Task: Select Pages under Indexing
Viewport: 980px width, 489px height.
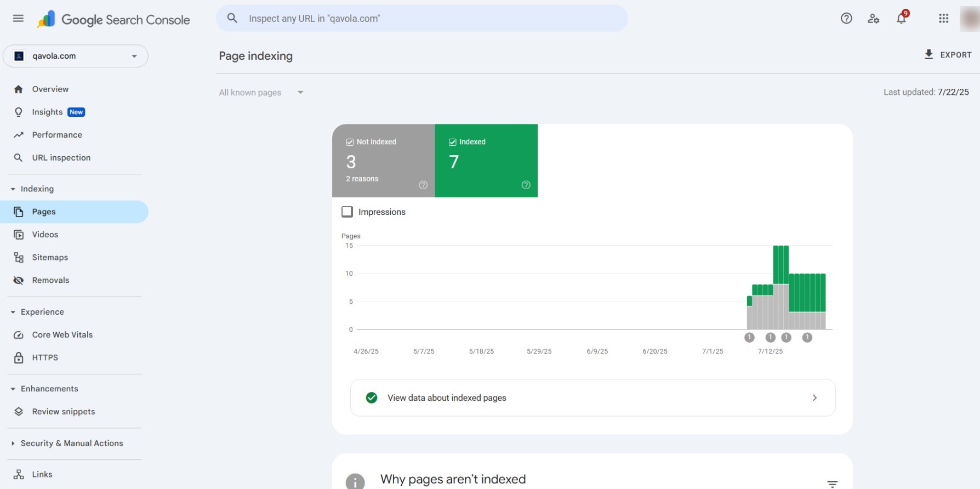Action: click(74, 212)
